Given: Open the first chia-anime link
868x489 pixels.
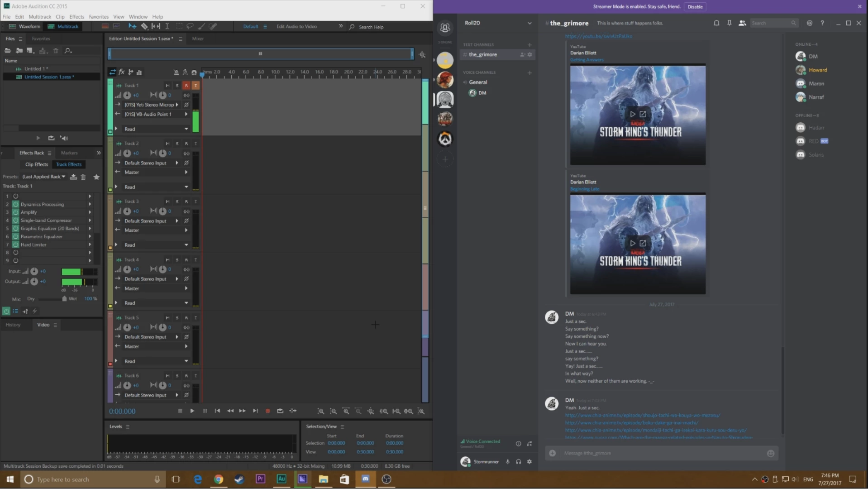Looking at the screenshot, I should [643, 416].
